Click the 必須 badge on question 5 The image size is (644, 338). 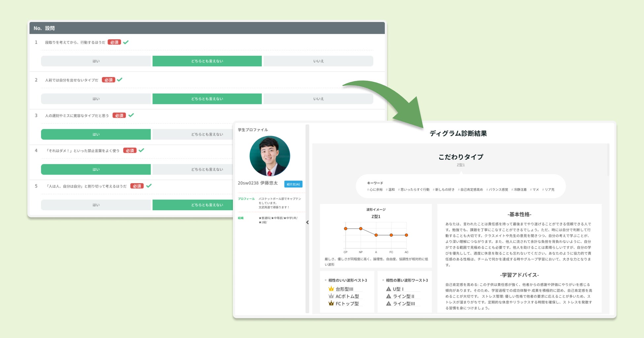point(137,186)
